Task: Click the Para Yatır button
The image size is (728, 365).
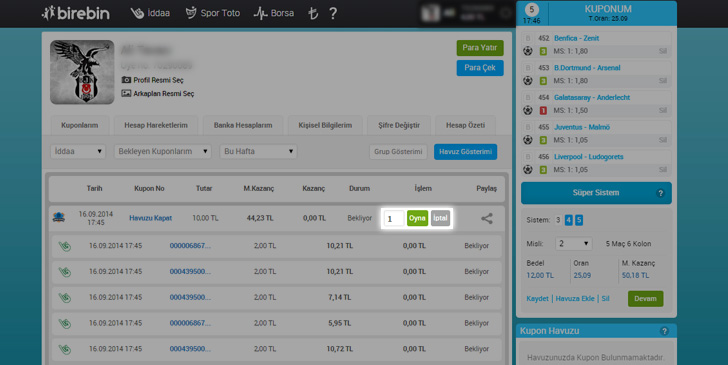Action: click(x=480, y=48)
